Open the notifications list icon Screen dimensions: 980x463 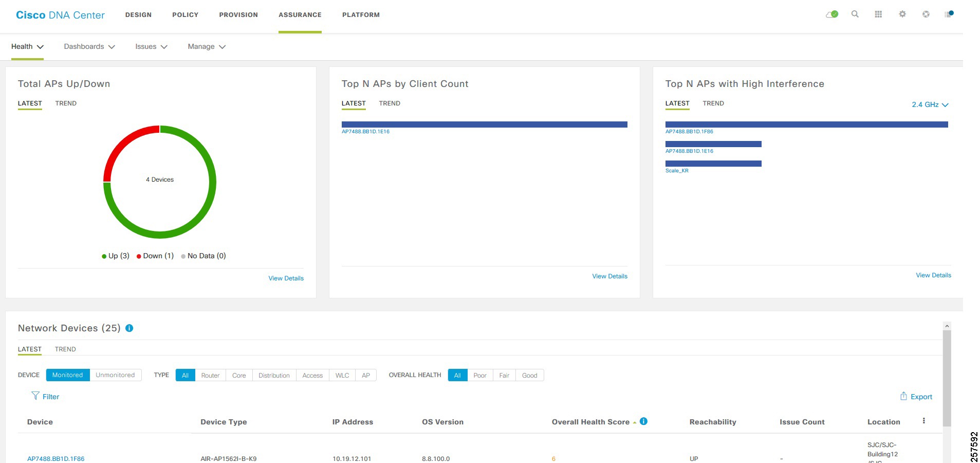pos(949,14)
